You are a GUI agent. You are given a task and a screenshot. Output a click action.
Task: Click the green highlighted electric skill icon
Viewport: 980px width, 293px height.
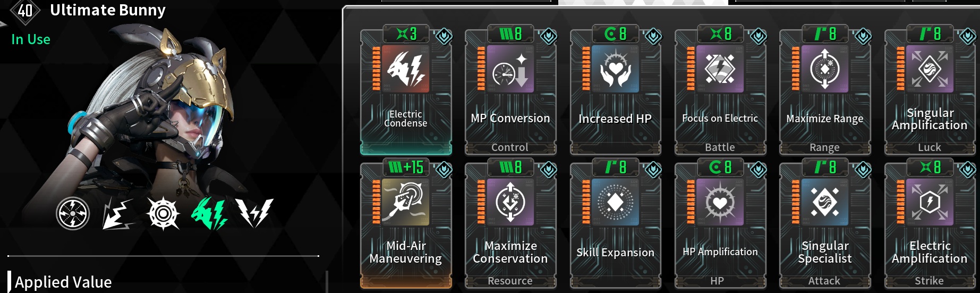(x=209, y=214)
